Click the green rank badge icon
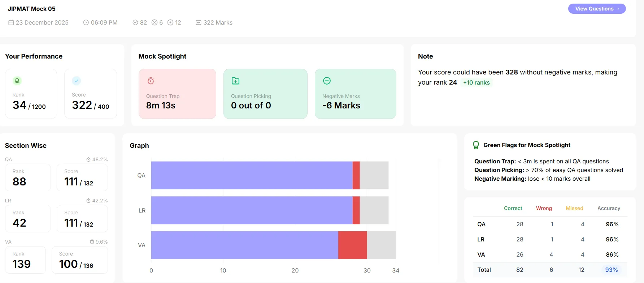 [x=17, y=81]
